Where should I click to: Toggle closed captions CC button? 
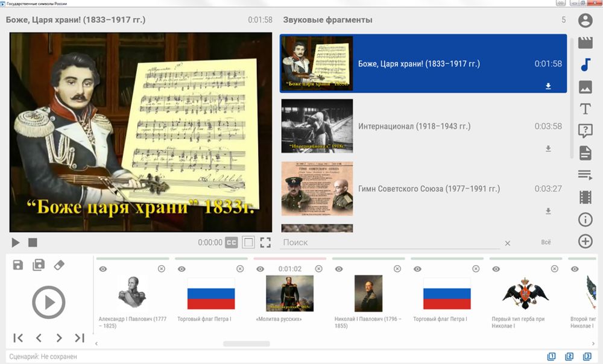(x=232, y=243)
